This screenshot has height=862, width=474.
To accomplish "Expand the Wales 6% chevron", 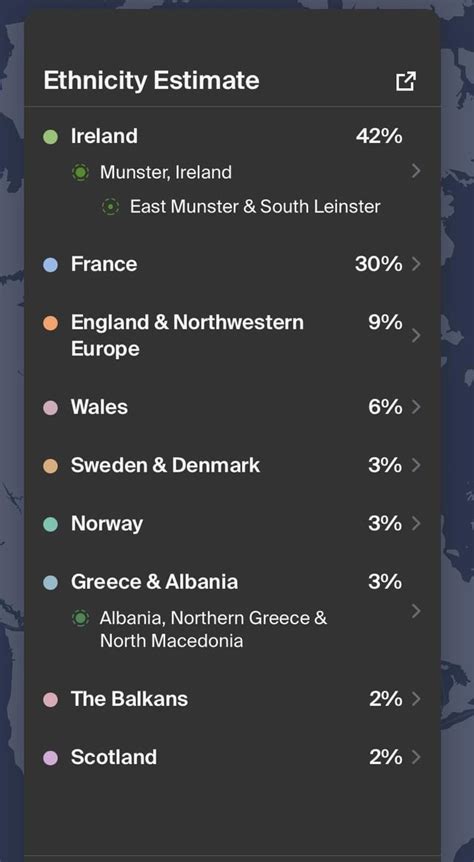I will (x=416, y=407).
